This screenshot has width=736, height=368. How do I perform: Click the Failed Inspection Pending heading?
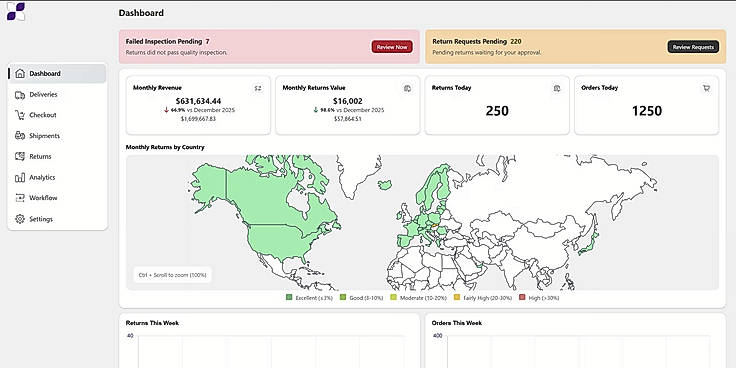pos(164,41)
